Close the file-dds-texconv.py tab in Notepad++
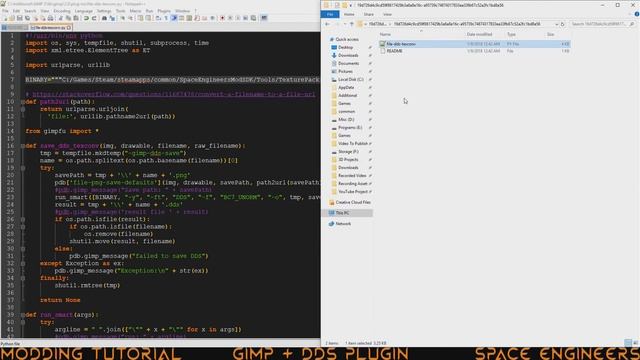This screenshot has height=360, width=640. (x=69, y=28)
